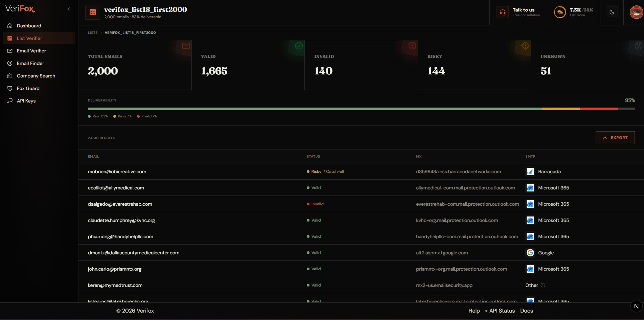Click the Unknown question mark icon
Viewport: 644px width, 320px height.
click(x=638, y=46)
